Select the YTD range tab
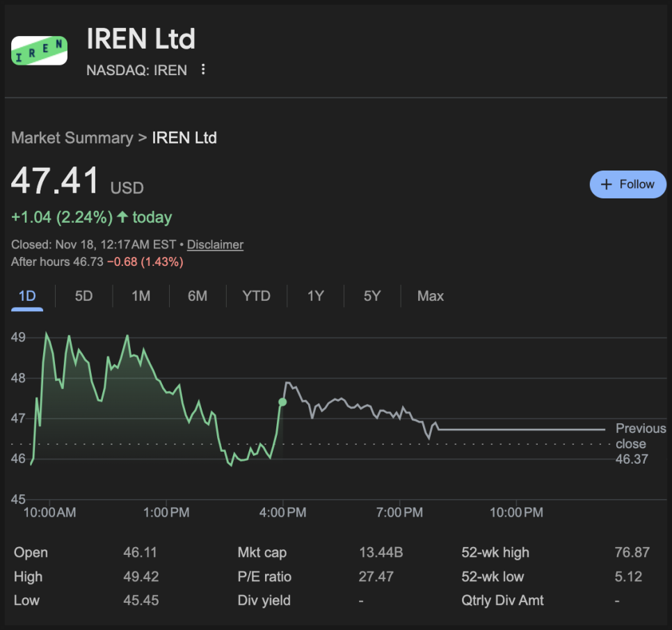Screen dimensions: 672x630 pos(256,296)
